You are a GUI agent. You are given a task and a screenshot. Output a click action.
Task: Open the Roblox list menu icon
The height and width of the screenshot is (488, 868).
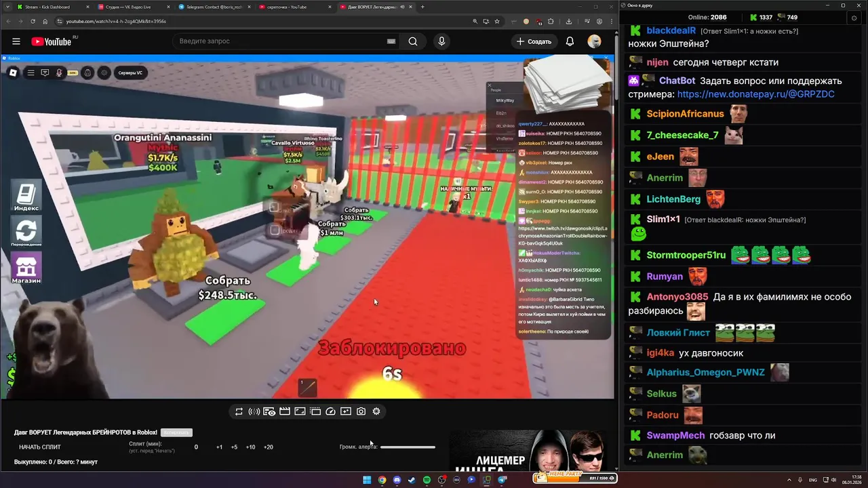[x=31, y=73]
